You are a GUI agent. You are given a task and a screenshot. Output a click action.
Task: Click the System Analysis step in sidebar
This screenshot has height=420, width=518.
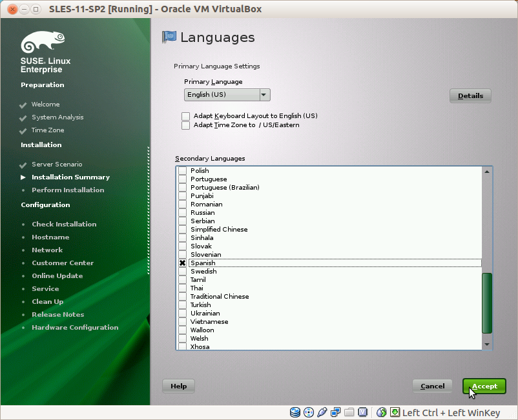point(57,117)
